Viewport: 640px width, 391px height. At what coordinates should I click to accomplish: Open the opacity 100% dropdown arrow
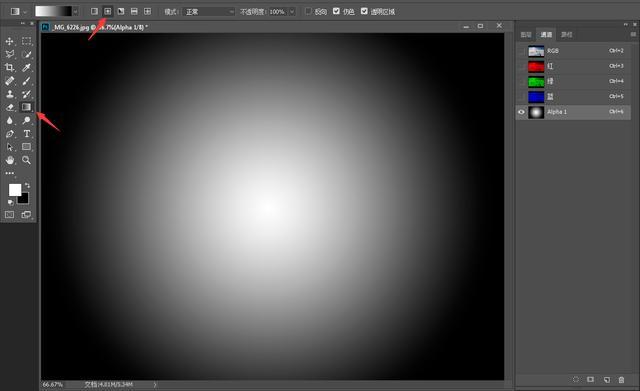pos(292,12)
